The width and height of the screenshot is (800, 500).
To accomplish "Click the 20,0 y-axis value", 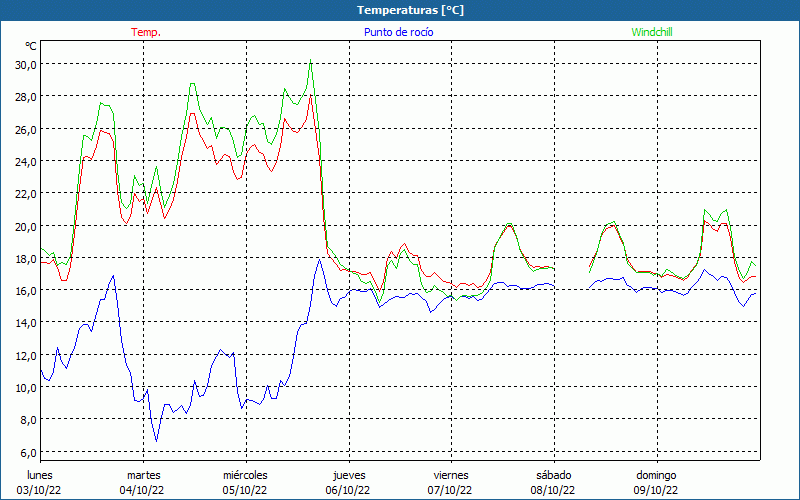I will (26, 226).
